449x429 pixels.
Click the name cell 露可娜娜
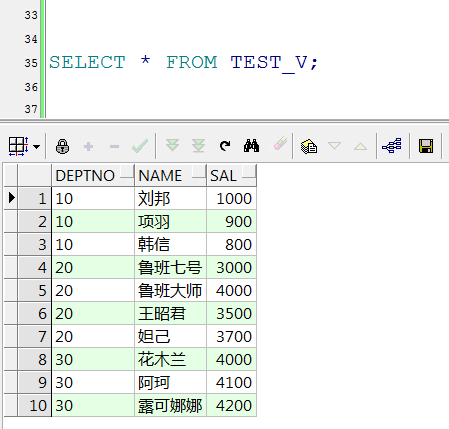(170, 405)
